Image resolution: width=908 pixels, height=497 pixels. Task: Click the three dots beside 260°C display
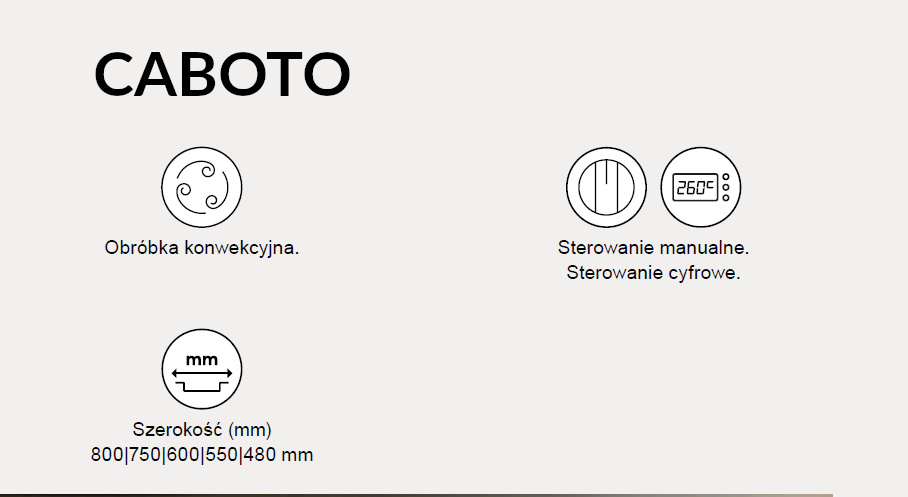pyautogui.click(x=726, y=188)
